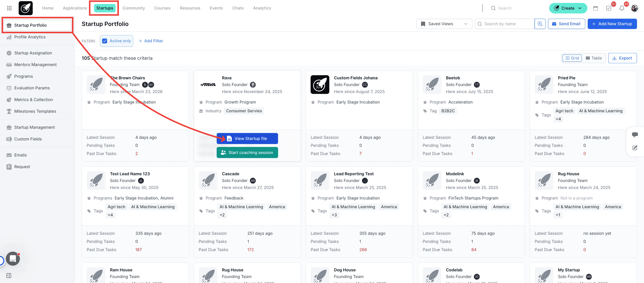Open the chat bubble icon on right edge

click(635, 135)
